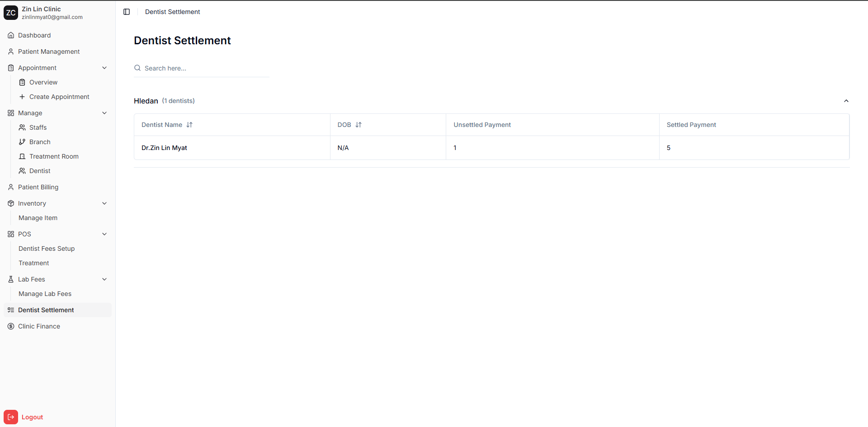Click the red Logout icon
This screenshot has width=868, height=427.
pyautogui.click(x=11, y=417)
